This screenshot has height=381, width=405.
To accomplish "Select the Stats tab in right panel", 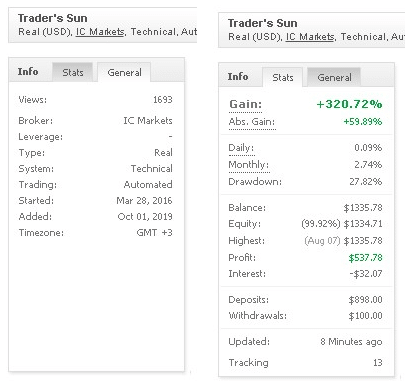I will (x=283, y=77).
